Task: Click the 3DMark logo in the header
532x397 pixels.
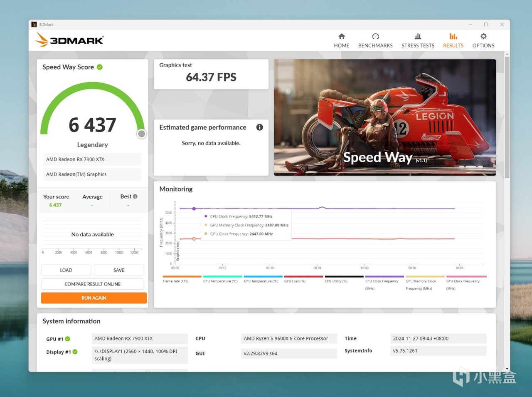Action: (69, 40)
